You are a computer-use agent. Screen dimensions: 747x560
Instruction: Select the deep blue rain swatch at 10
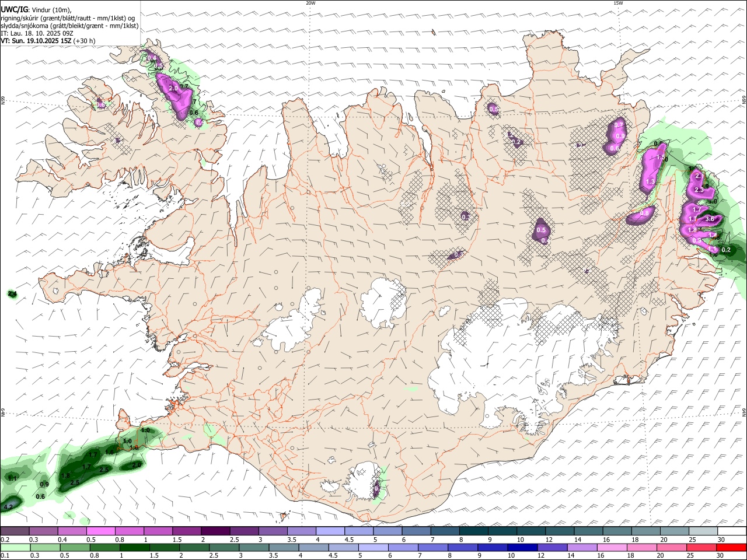pos(523,547)
